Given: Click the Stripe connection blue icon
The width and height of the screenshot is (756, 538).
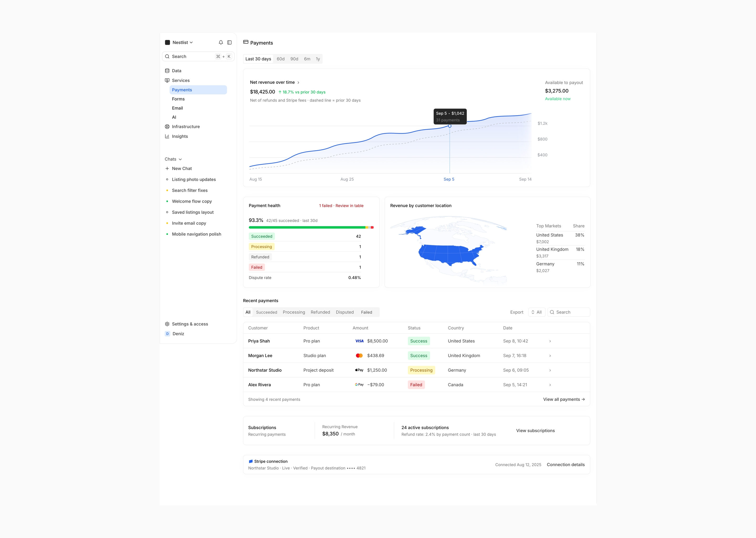Looking at the screenshot, I should (x=251, y=461).
